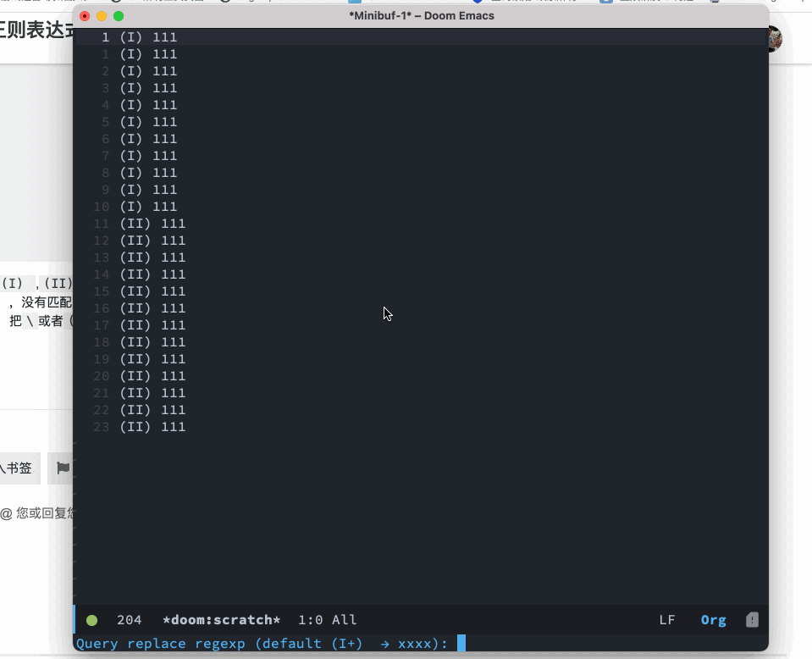Click the Query replace regexp prompt text
This screenshot has width=812, height=659.
[262, 644]
